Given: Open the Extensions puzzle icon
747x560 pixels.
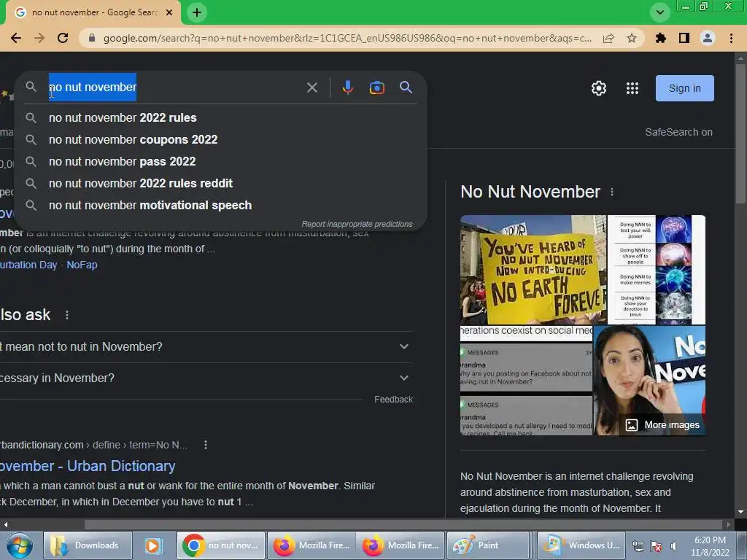Looking at the screenshot, I should coord(661,38).
